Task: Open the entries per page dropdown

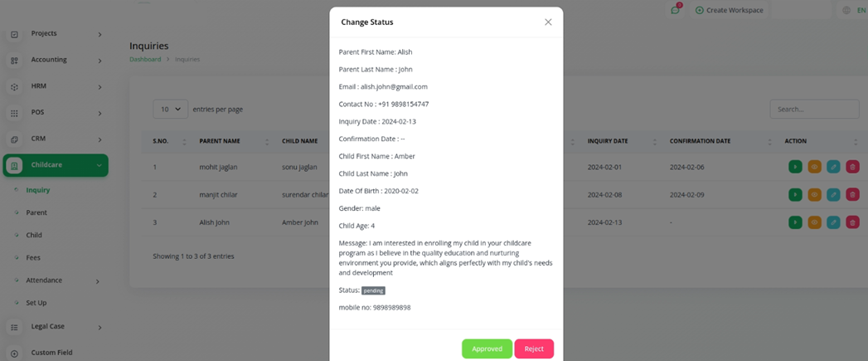Action: coord(171,110)
